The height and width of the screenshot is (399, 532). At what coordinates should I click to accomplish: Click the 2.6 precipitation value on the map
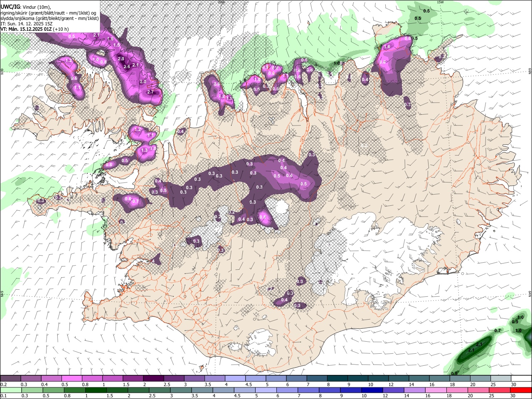(127, 66)
